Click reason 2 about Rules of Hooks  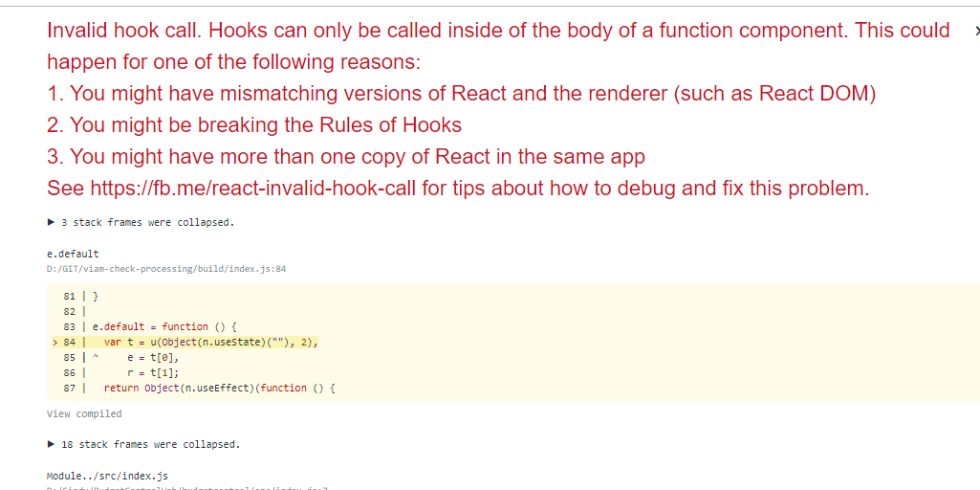click(254, 125)
